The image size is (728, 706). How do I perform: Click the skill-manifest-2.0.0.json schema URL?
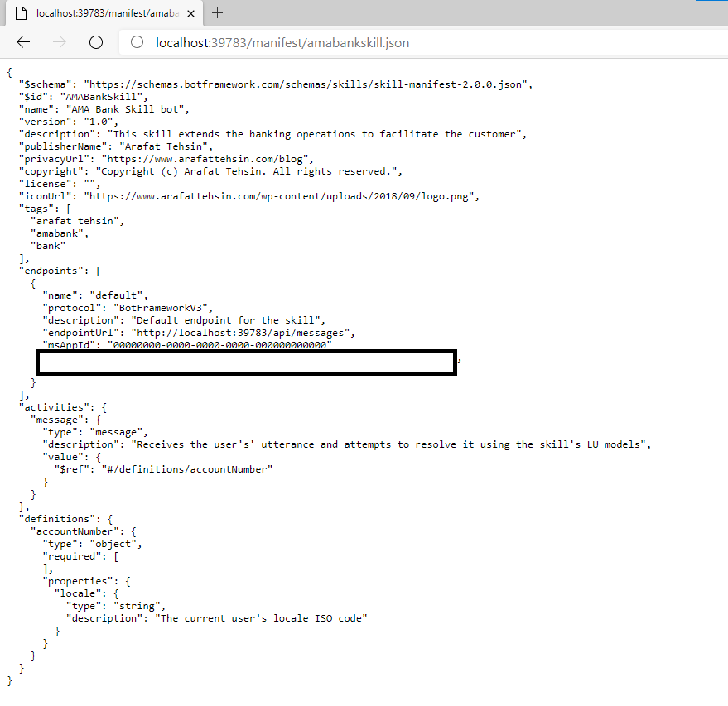(306, 84)
